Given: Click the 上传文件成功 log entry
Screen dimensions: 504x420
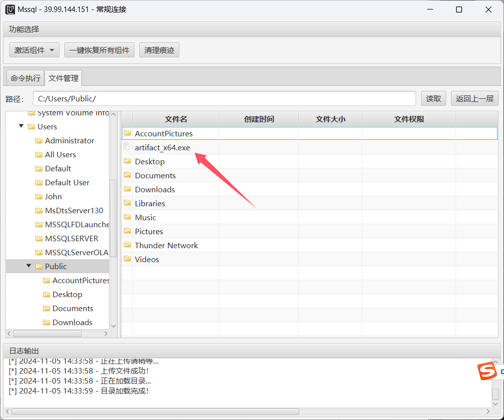Looking at the screenshot, I should (79, 371).
